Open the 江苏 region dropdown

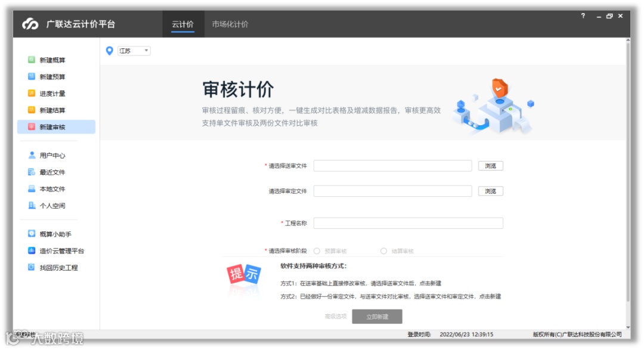click(134, 51)
